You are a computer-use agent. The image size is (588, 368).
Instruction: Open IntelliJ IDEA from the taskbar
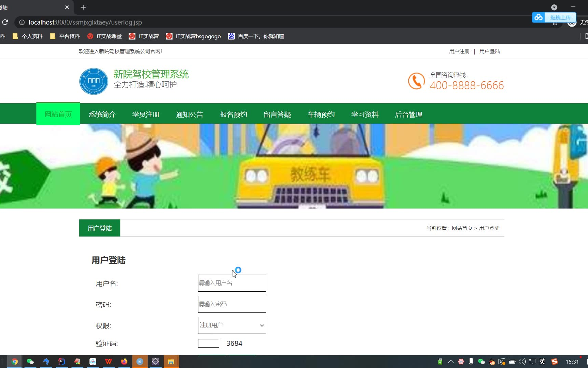pyautogui.click(x=62, y=362)
